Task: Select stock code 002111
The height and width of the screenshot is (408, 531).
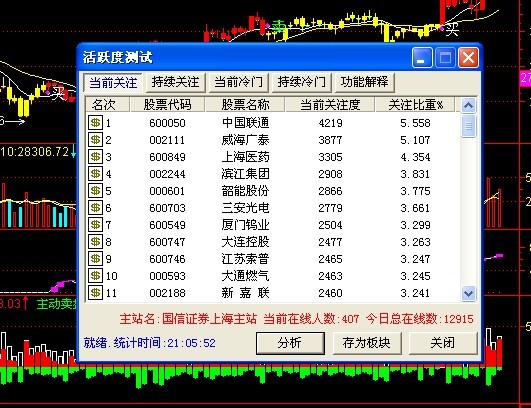Action: (167, 140)
